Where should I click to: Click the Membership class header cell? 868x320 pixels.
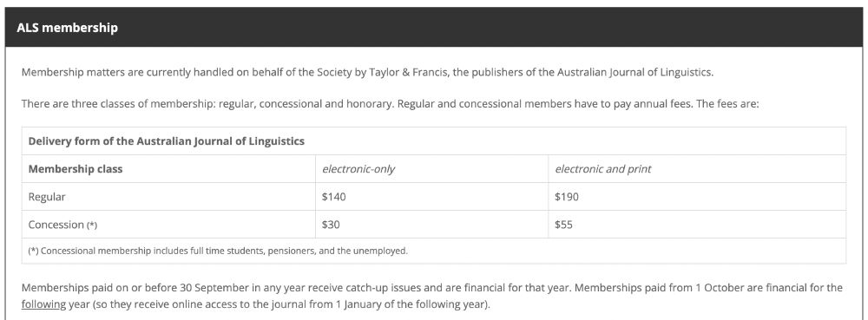tap(76, 169)
